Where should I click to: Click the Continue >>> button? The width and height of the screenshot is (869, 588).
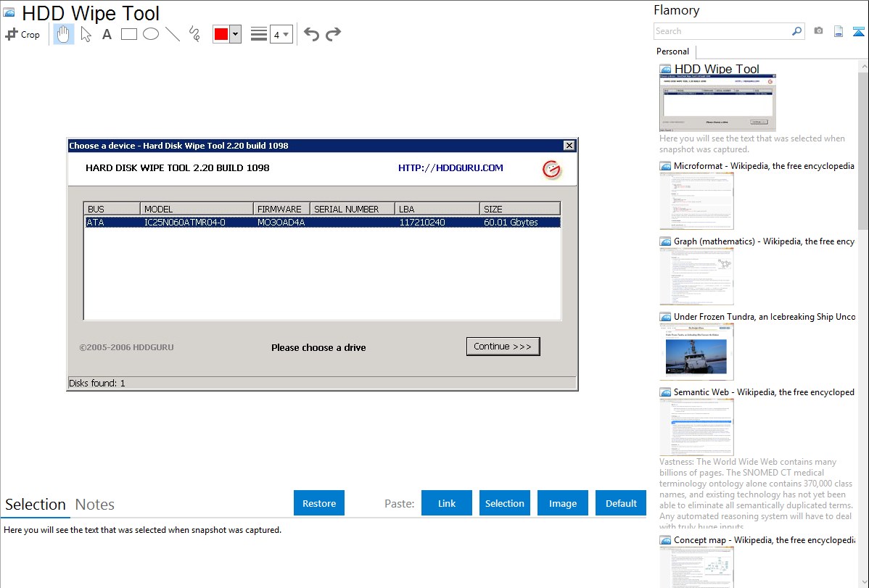coord(503,347)
